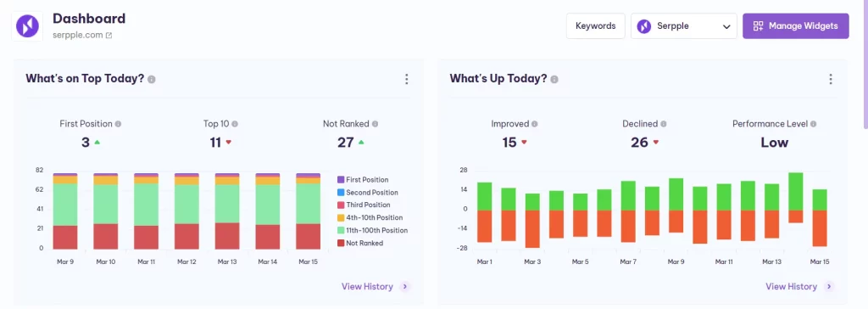The image size is (868, 309).
Task: Open info tooltip for What's Up Today
Action: pyautogui.click(x=554, y=79)
